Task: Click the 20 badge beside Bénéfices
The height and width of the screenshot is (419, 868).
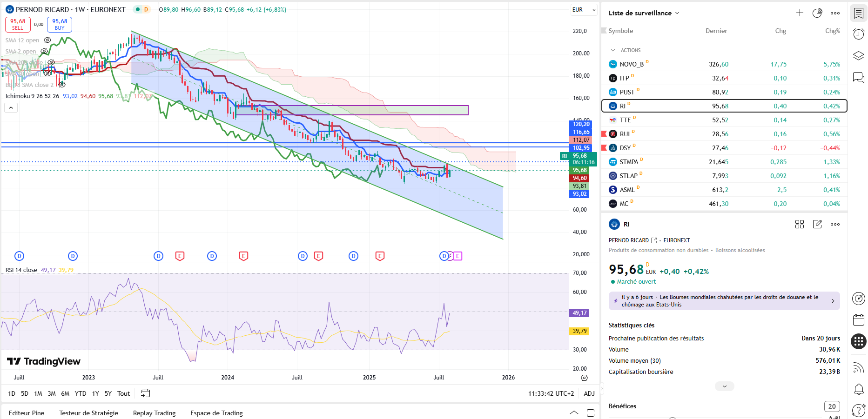Action: coord(832,406)
